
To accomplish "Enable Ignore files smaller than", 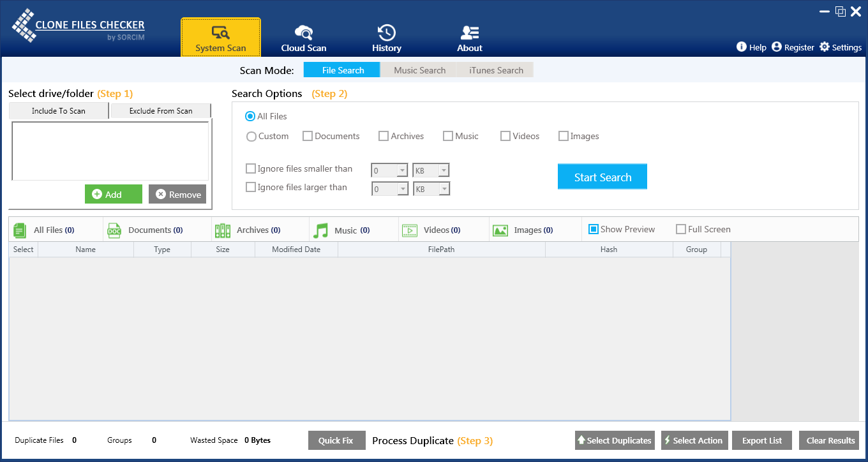I will [251, 168].
